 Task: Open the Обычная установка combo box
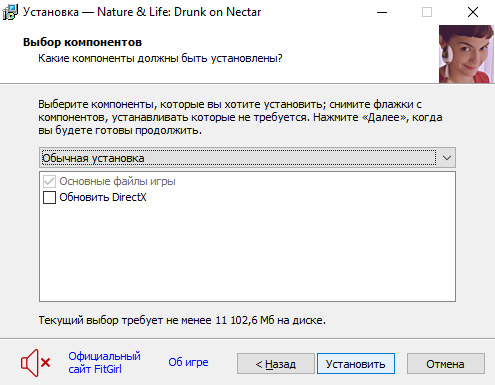point(247,158)
